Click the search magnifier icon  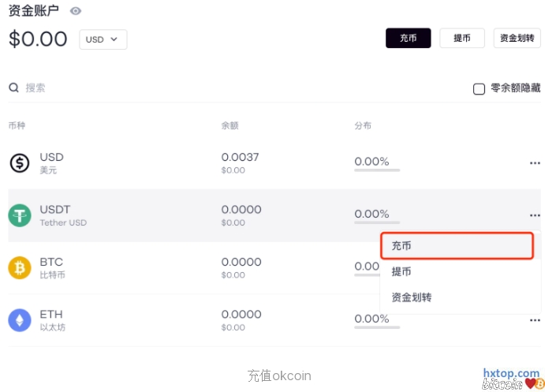coord(13,88)
